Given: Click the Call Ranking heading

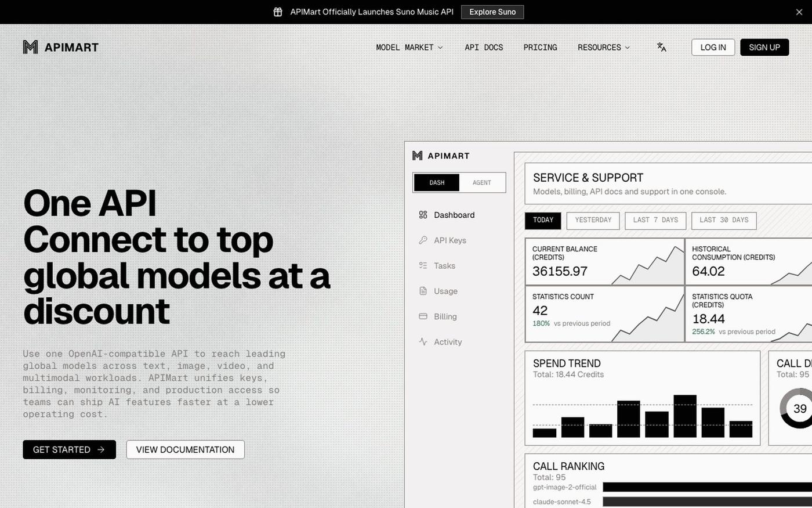Looking at the screenshot, I should 568,466.
